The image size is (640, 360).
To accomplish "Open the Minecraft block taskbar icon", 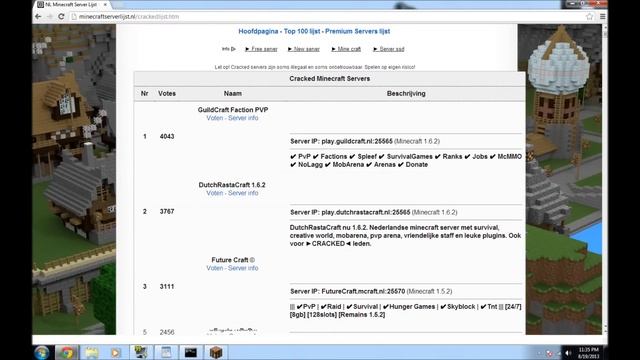I will pyautogui.click(x=216, y=352).
